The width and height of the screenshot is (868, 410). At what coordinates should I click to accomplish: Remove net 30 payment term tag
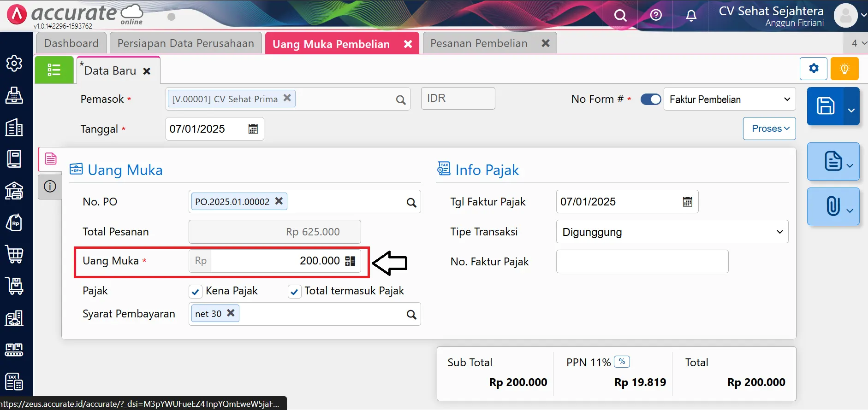pos(231,313)
